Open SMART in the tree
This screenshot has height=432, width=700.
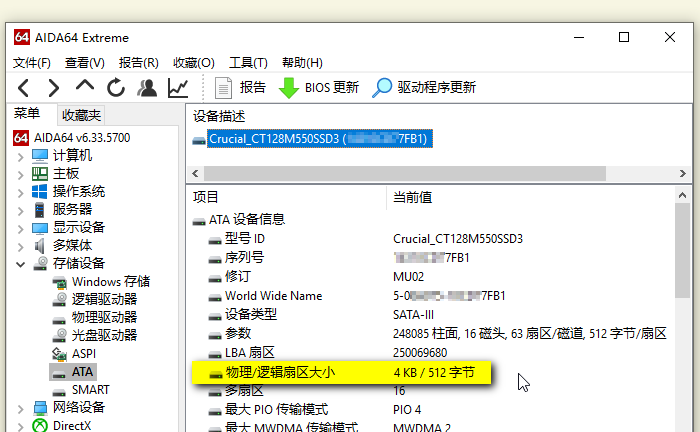coord(81,390)
